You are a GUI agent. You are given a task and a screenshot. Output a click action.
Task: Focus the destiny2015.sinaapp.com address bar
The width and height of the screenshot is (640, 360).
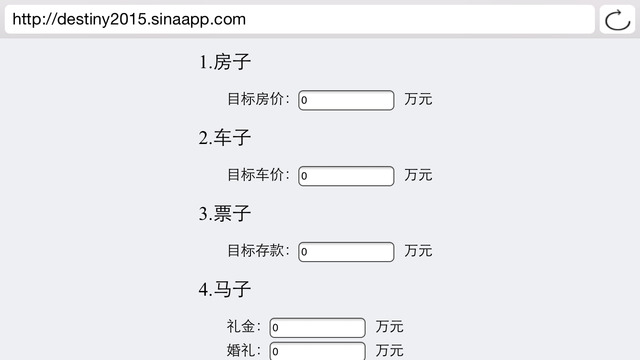300,20
